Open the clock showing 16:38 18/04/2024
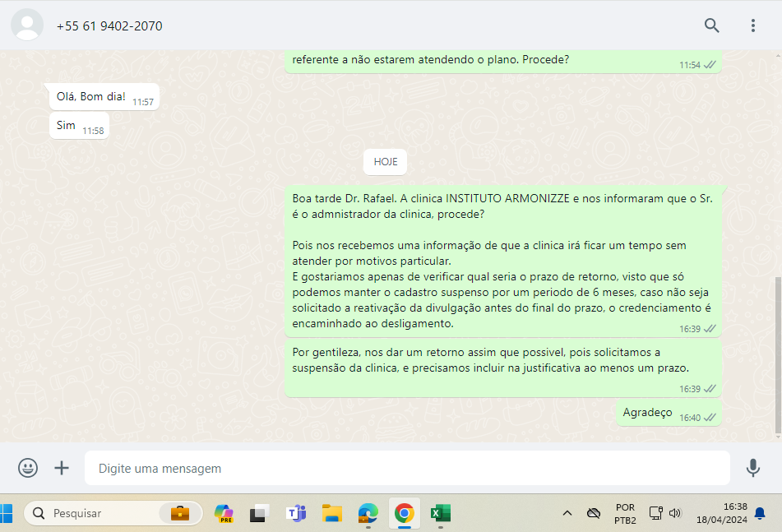 pos(722,514)
